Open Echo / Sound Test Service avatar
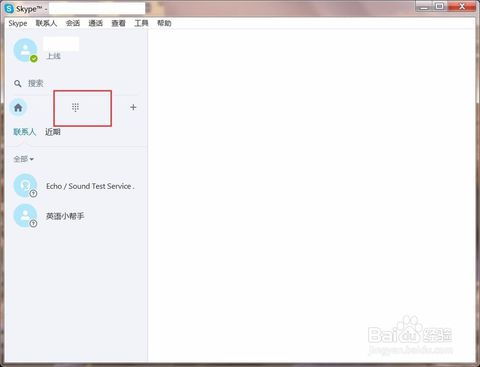This screenshot has width=480, height=367. click(x=25, y=186)
